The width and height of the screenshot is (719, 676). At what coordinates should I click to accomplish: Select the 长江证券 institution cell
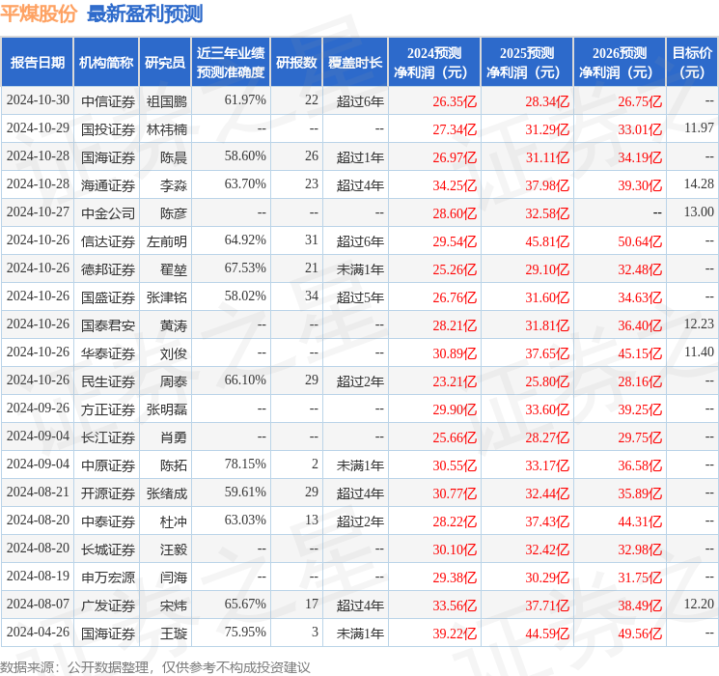pos(108,437)
